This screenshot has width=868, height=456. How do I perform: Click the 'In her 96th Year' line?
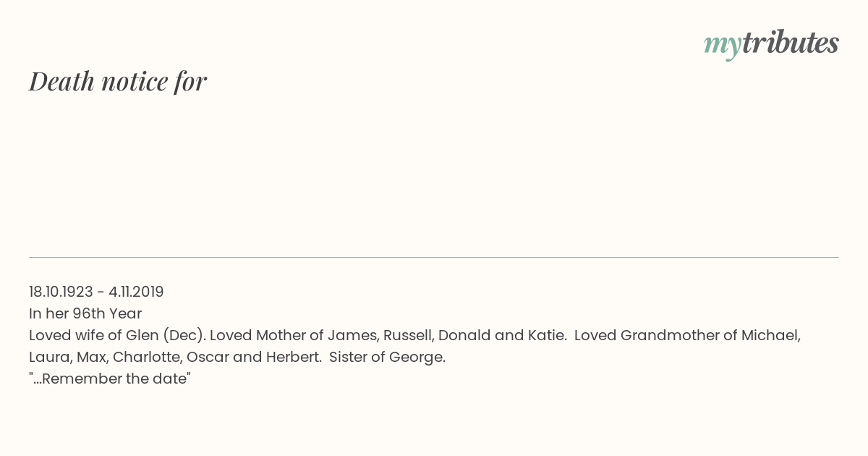tap(85, 313)
